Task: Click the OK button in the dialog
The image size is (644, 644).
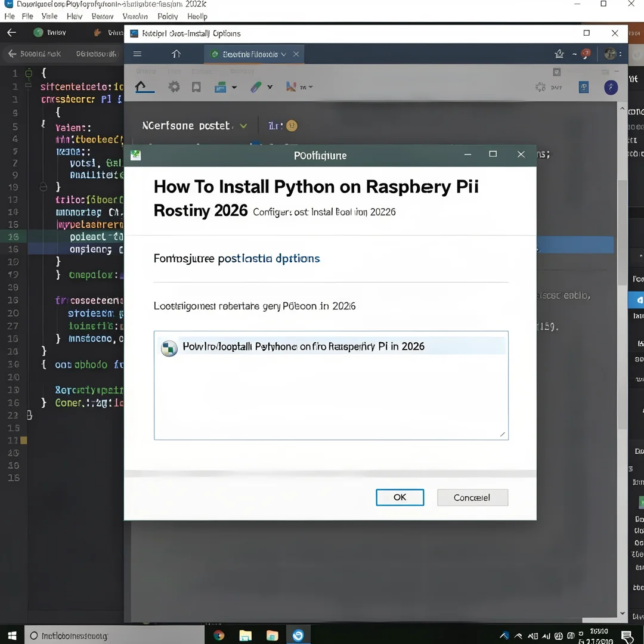Action: click(x=400, y=497)
